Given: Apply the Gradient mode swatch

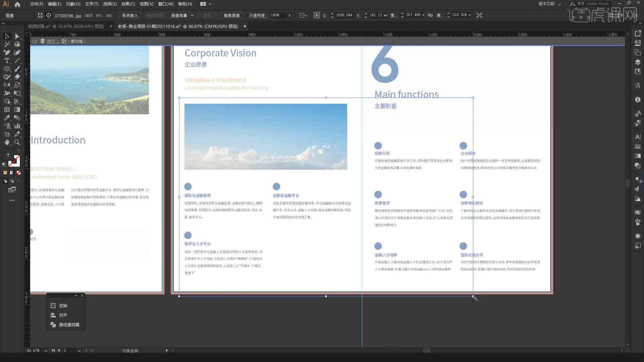Looking at the screenshot, I should 12,173.
